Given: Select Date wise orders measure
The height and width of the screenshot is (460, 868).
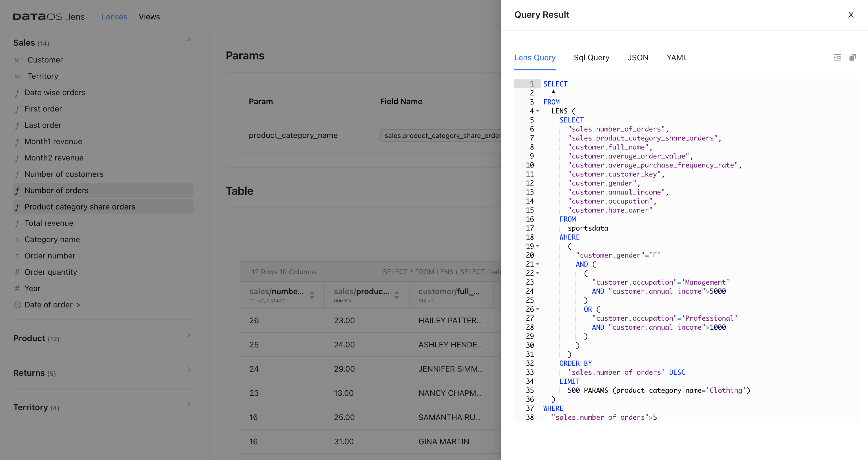Looking at the screenshot, I should tap(103, 93).
